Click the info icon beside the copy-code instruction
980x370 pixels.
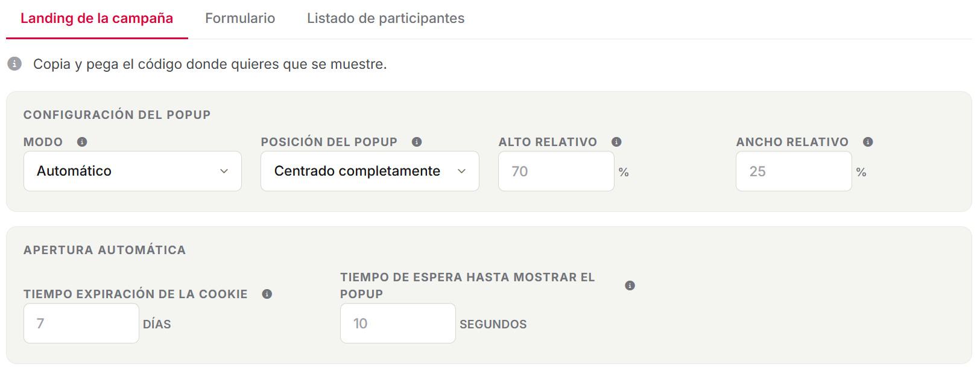14,63
